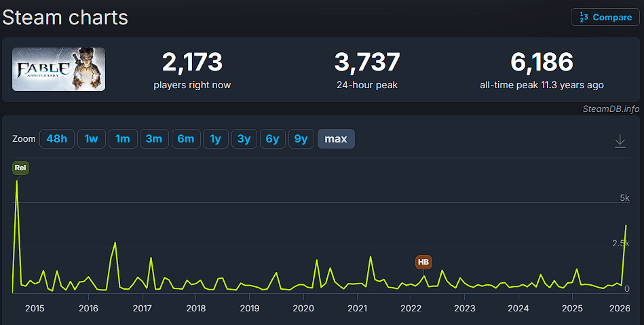Select the 48h zoom range
Viewport: 644px width, 325px height.
56,139
